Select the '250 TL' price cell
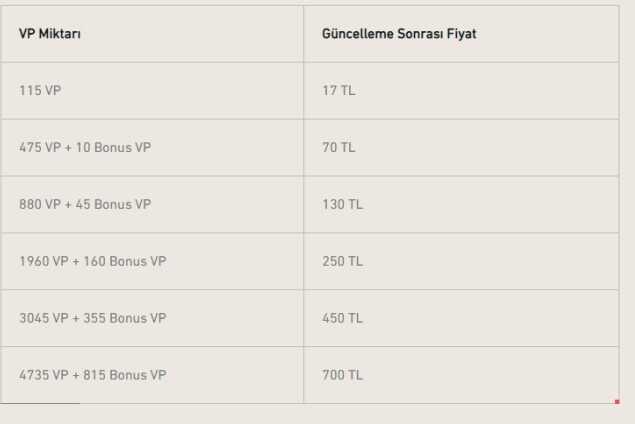635x424 pixels. tap(342, 262)
